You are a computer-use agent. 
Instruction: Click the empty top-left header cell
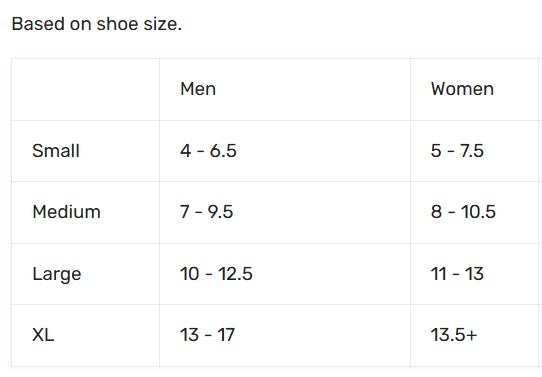tap(85, 89)
